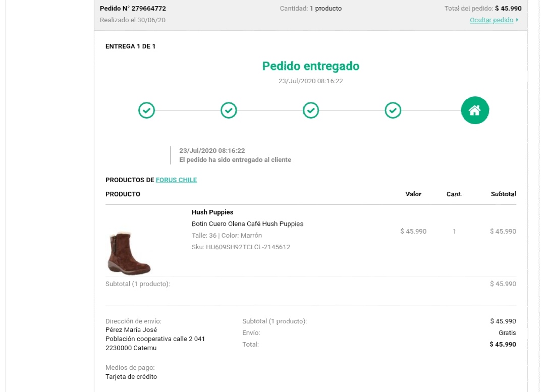This screenshot has height=392, width=545.
Task: Collapse order using arrow beside Ocultar pedido
Action: tap(517, 20)
